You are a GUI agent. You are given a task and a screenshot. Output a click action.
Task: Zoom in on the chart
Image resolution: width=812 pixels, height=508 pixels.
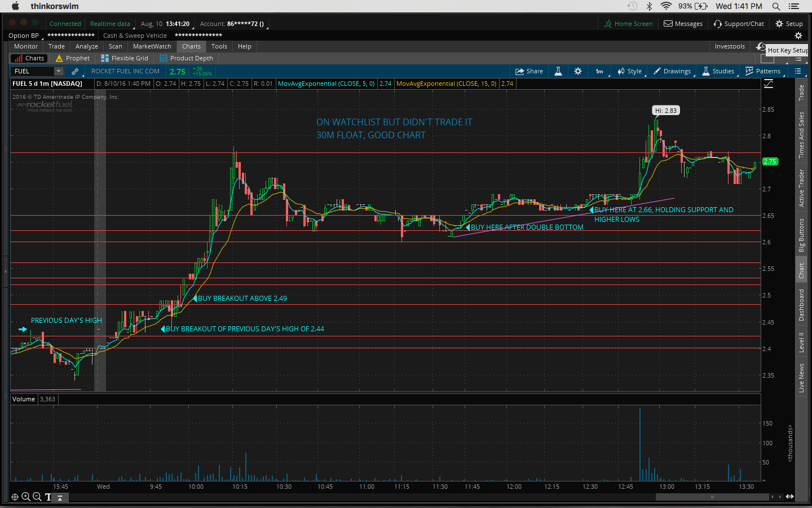pyautogui.click(x=26, y=497)
